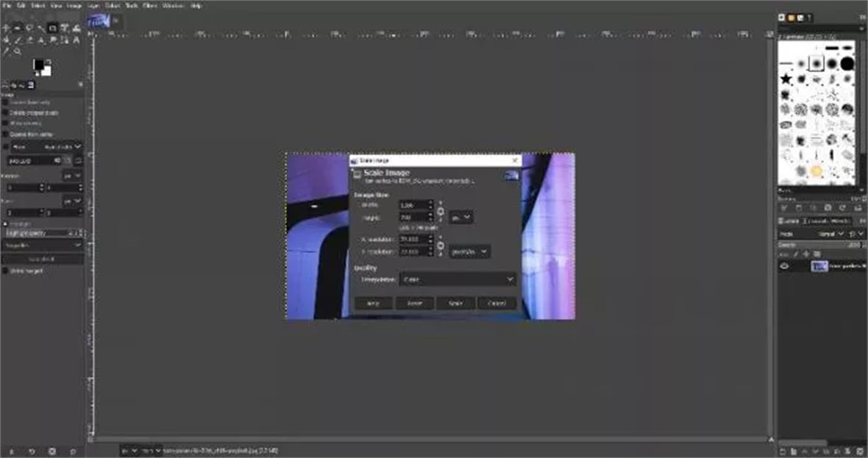Select the large hard round brush

847,64
